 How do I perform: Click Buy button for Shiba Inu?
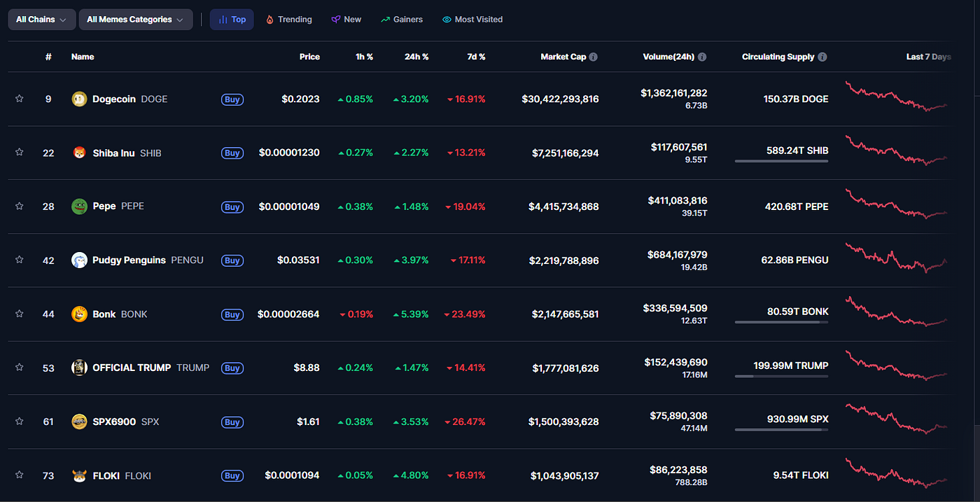[x=232, y=153]
